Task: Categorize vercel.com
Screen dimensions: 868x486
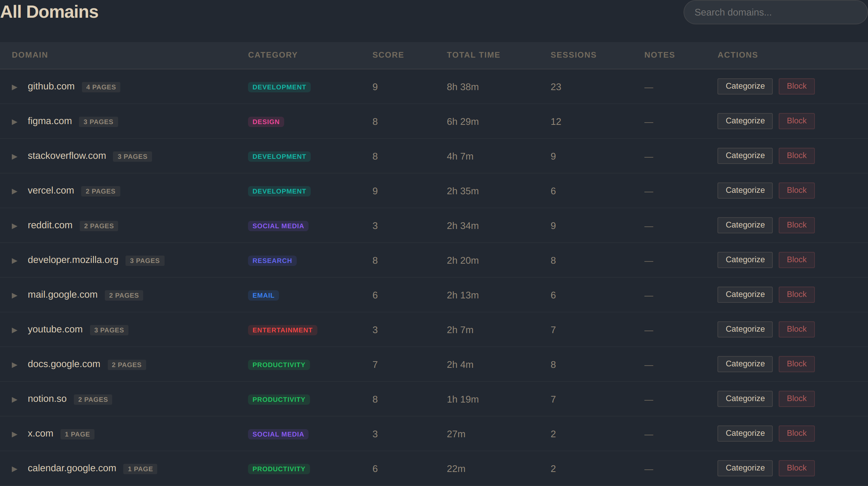Action: click(745, 190)
